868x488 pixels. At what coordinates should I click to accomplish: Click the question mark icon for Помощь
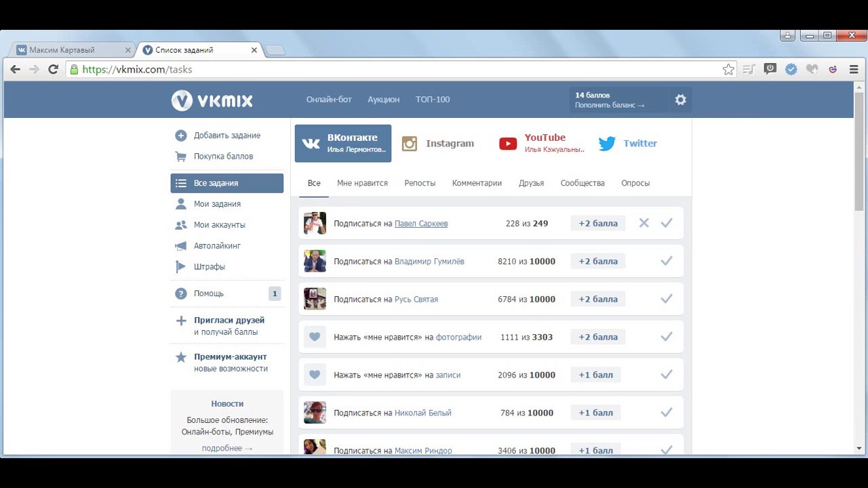click(x=181, y=293)
